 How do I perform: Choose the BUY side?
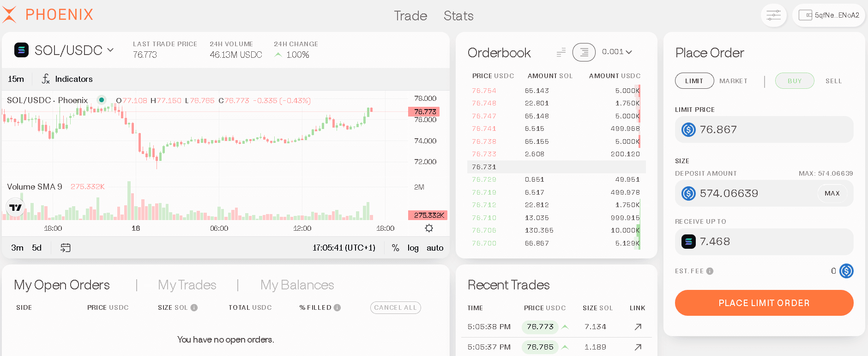coord(795,81)
